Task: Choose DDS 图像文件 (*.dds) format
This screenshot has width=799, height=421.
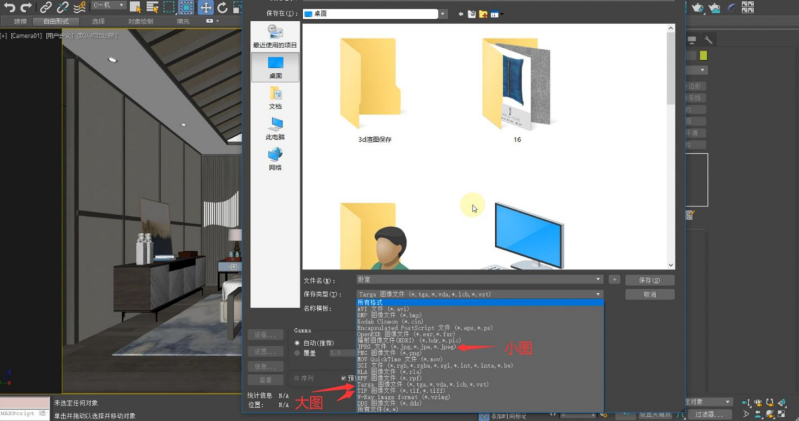Action: coord(480,403)
